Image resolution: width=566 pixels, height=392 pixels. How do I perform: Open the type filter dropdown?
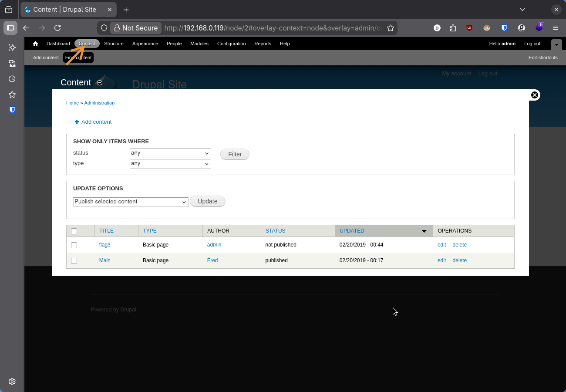point(170,164)
